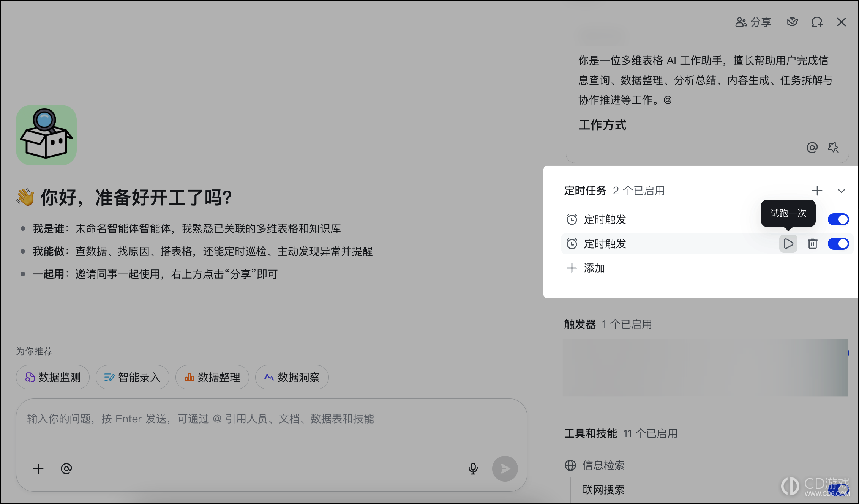Collapse the 定时任务 section chevron

[x=842, y=191]
